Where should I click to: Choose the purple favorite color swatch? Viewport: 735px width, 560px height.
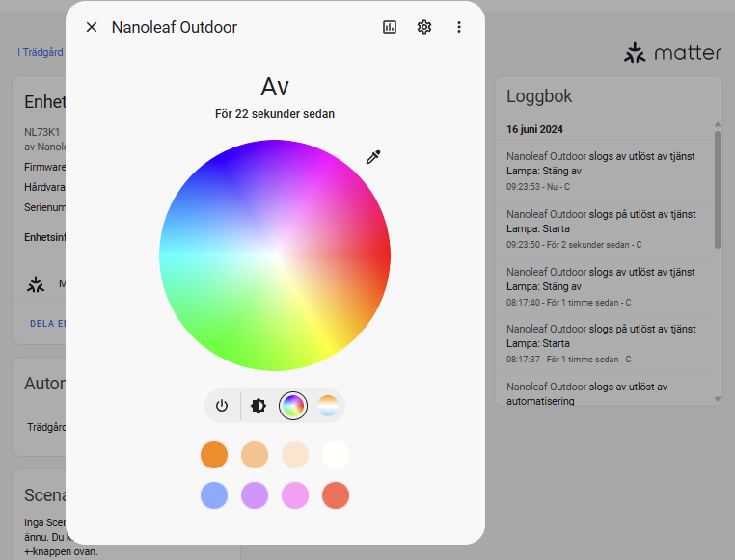click(x=255, y=495)
